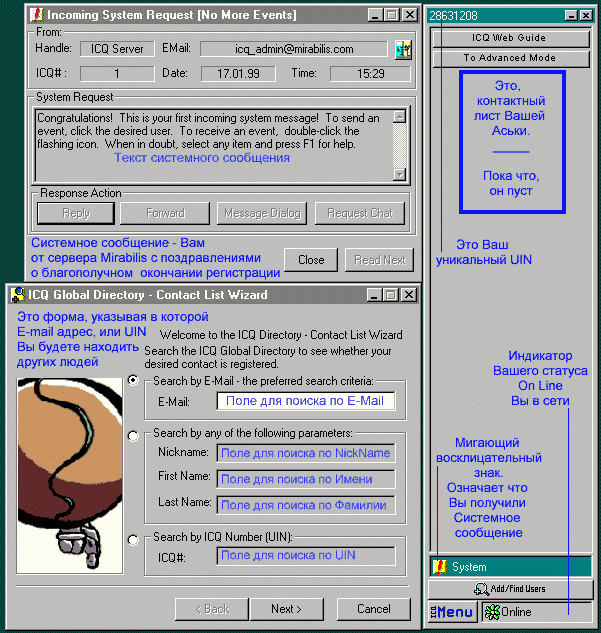Click the system message text area

pos(214,146)
